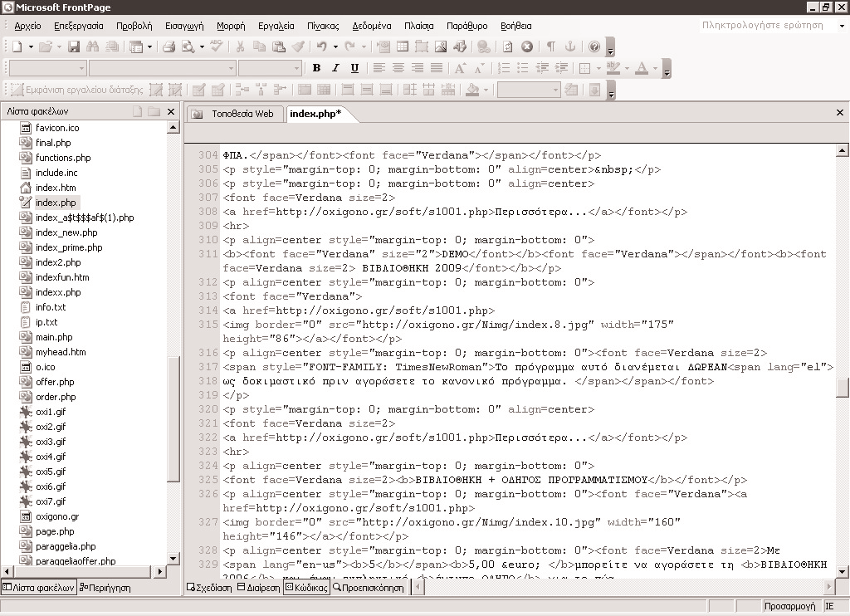
Task: Apply a numbered list
Action: point(504,68)
